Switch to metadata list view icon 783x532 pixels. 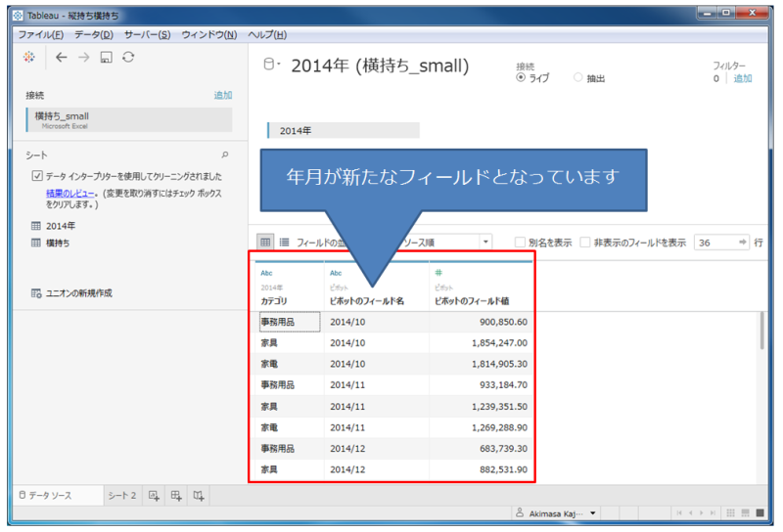point(284,243)
